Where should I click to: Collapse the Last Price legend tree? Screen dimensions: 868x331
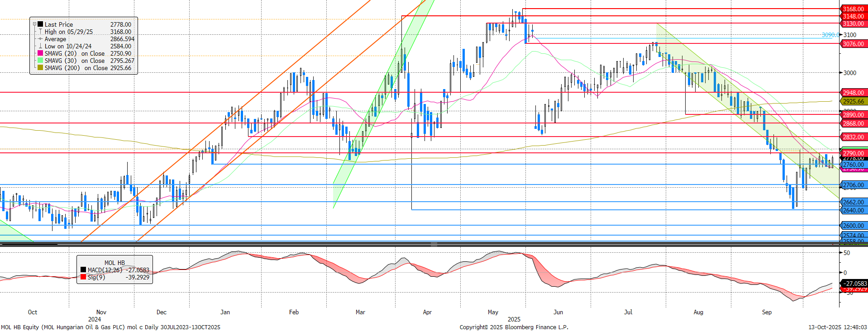tap(34, 24)
